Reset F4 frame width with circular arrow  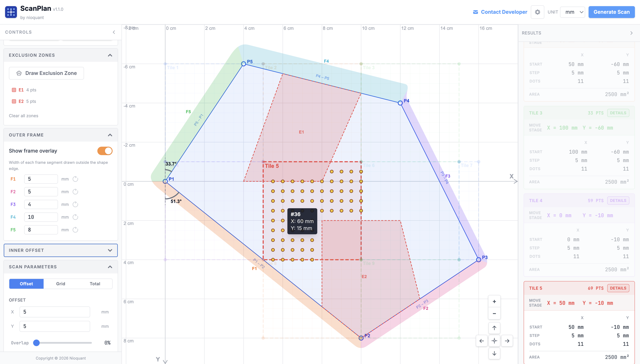click(x=75, y=217)
